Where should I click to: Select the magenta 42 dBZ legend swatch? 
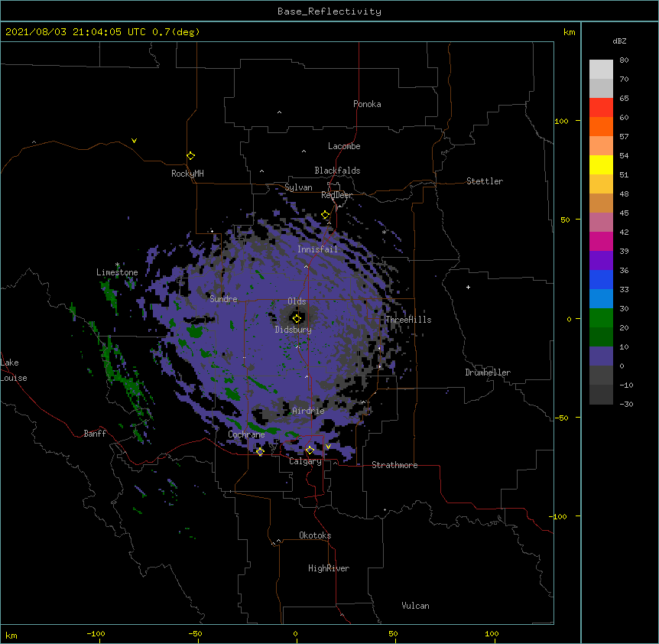(x=601, y=241)
